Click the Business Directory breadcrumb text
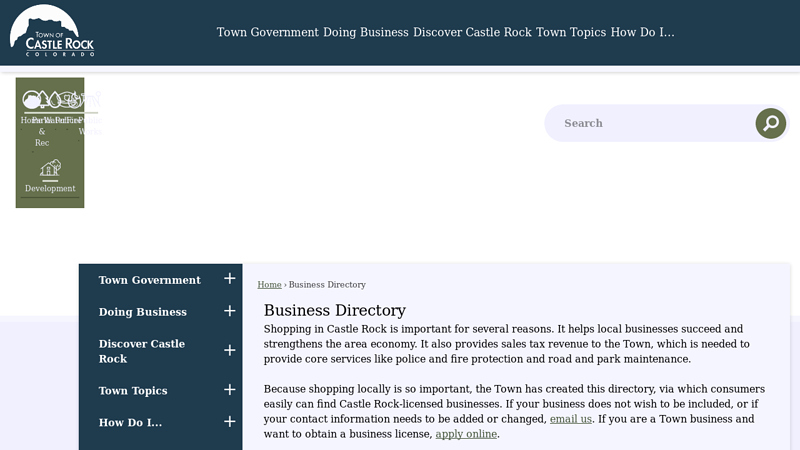The height and width of the screenshot is (450, 800). pos(327,285)
